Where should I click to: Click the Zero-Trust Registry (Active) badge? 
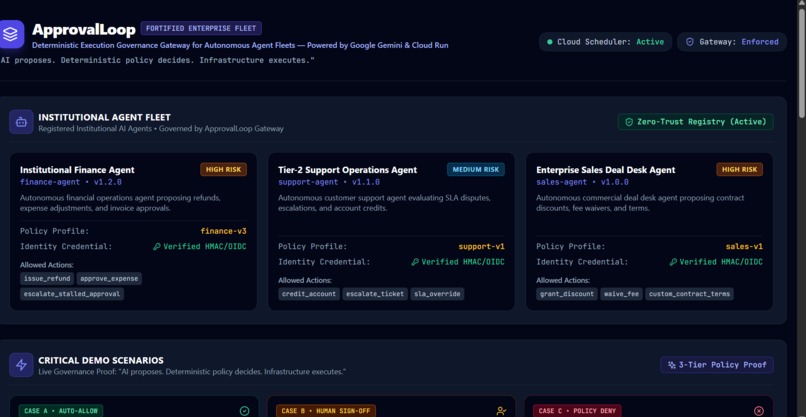695,122
